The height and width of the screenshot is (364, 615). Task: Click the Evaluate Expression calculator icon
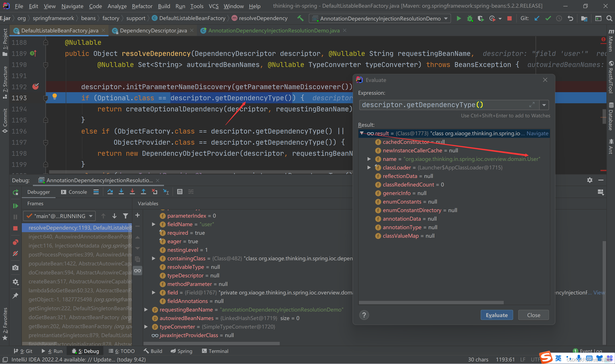180,192
